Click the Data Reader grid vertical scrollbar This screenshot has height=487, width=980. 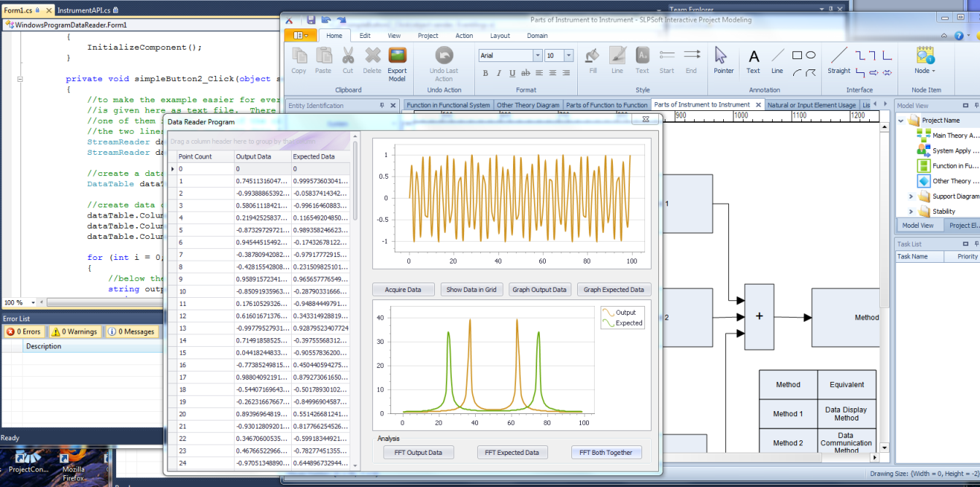(355, 301)
